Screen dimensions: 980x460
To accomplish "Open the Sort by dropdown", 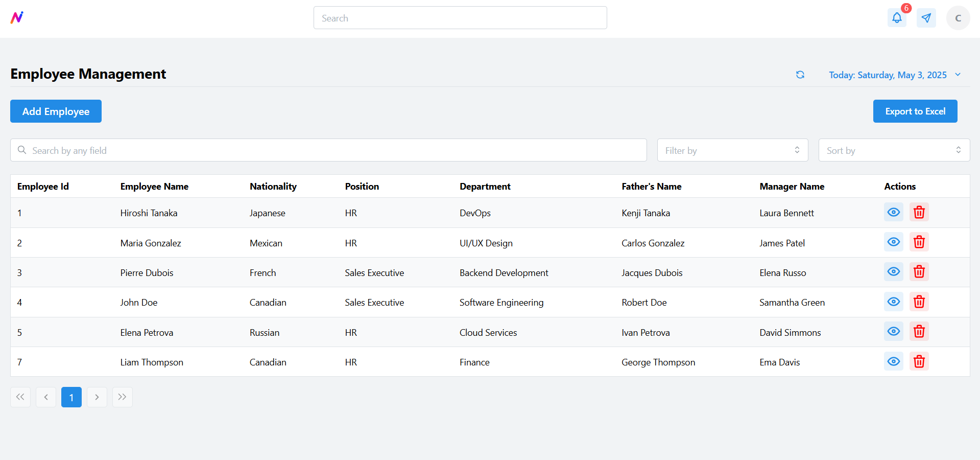I will [x=894, y=150].
